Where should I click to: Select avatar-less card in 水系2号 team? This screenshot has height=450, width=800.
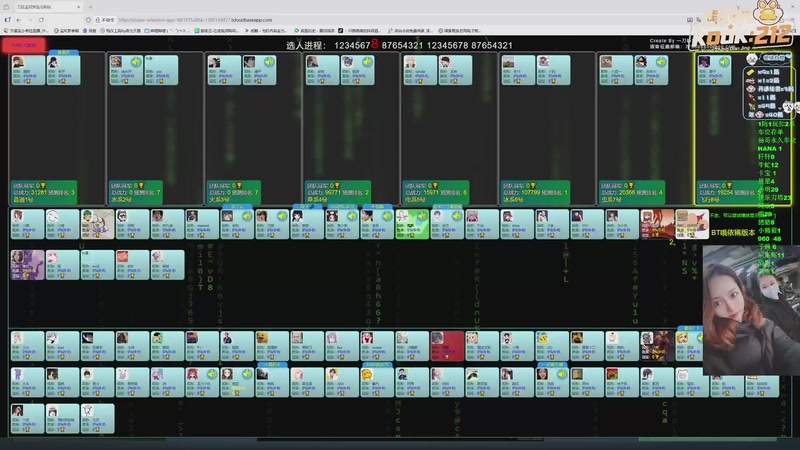[161, 70]
